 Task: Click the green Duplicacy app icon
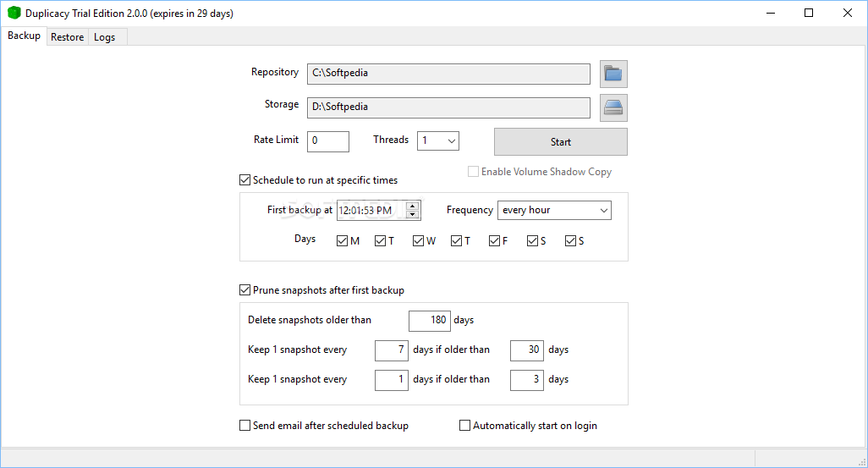tap(14, 13)
